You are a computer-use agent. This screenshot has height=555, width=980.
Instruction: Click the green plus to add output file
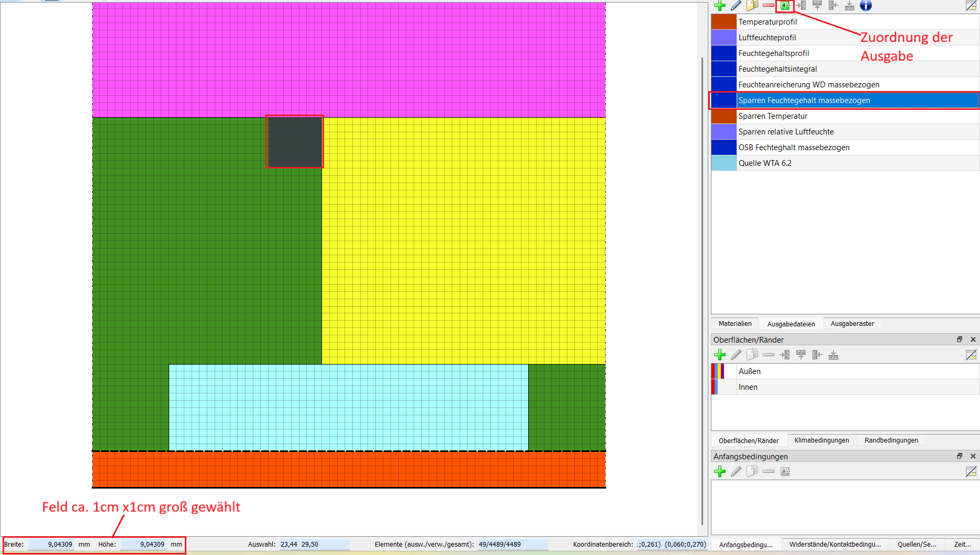[720, 6]
